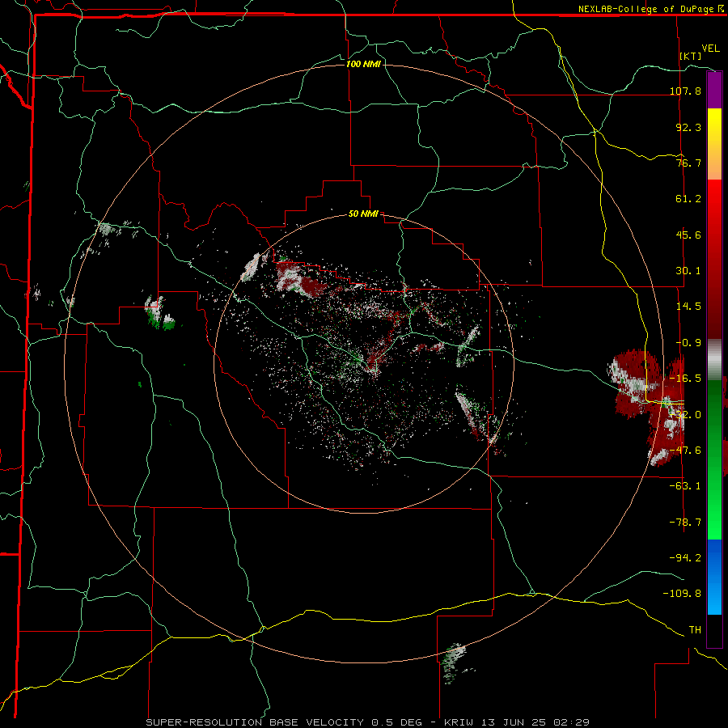
Task: Click the 76.7 velocity scale value
Action: coord(688,163)
